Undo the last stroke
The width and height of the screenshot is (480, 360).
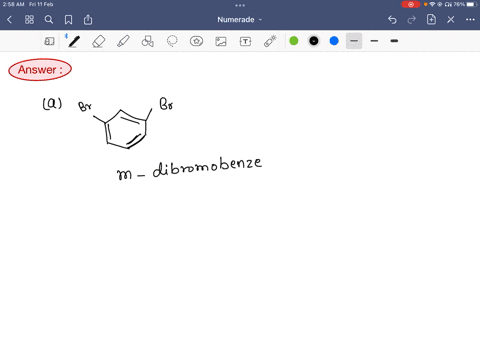(392, 20)
